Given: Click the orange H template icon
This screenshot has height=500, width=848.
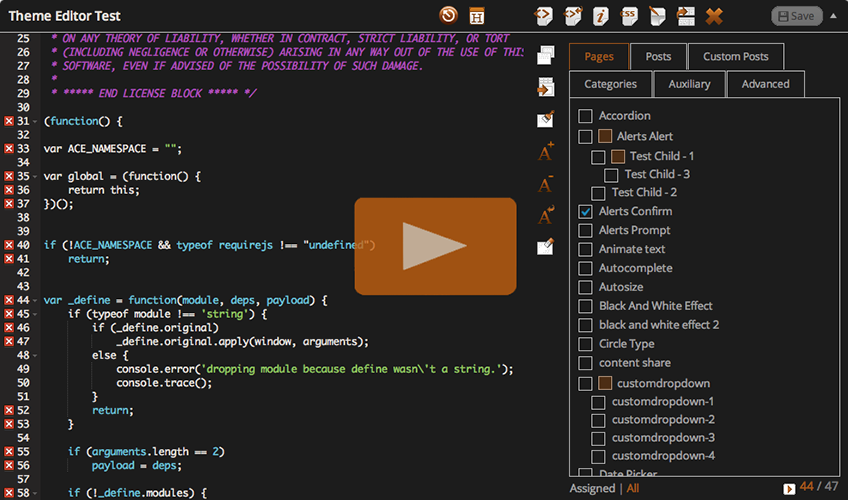Looking at the screenshot, I should coord(477,15).
